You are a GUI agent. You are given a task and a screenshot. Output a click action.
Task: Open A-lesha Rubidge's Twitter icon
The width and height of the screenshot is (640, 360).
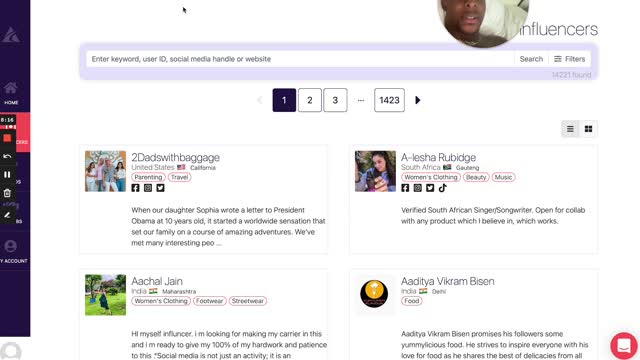430,188
